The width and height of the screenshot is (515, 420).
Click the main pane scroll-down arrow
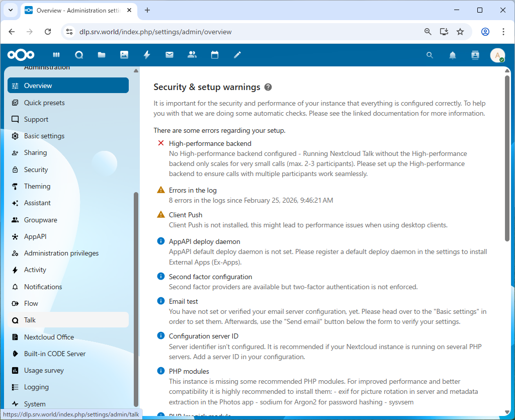click(507, 412)
